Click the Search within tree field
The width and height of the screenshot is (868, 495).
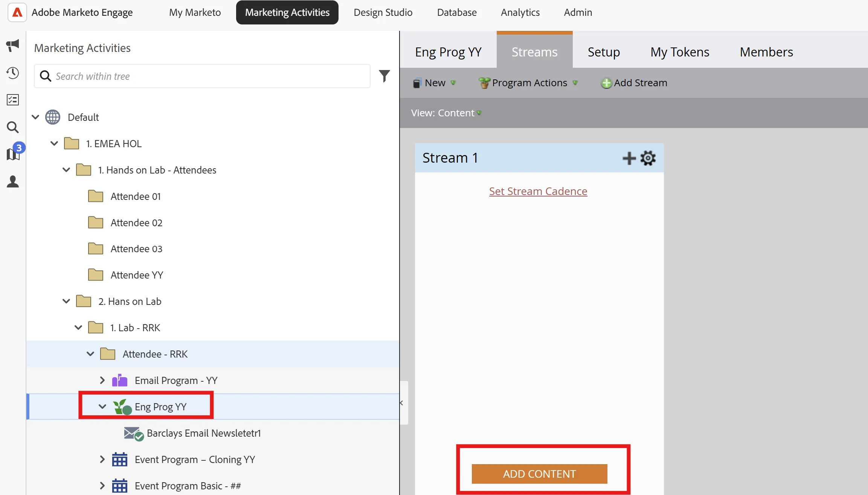point(202,76)
